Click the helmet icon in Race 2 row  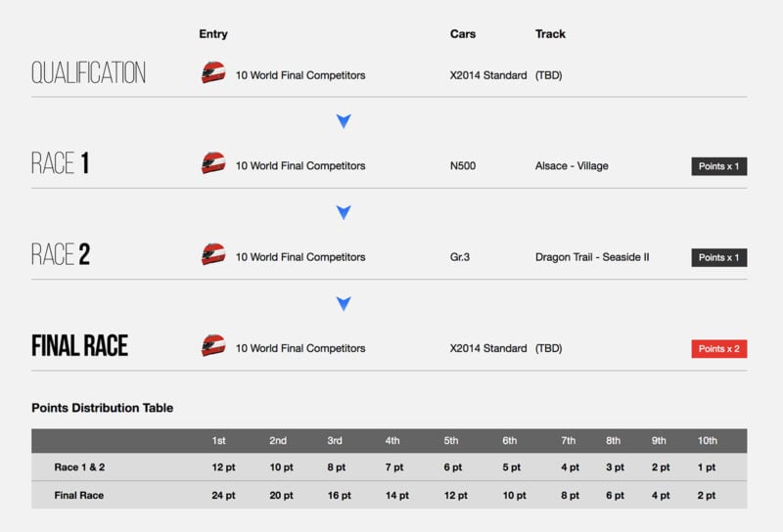[x=213, y=254]
